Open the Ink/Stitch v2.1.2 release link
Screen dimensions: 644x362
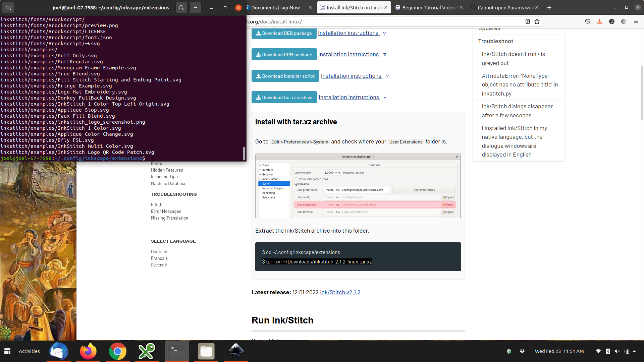340,292
